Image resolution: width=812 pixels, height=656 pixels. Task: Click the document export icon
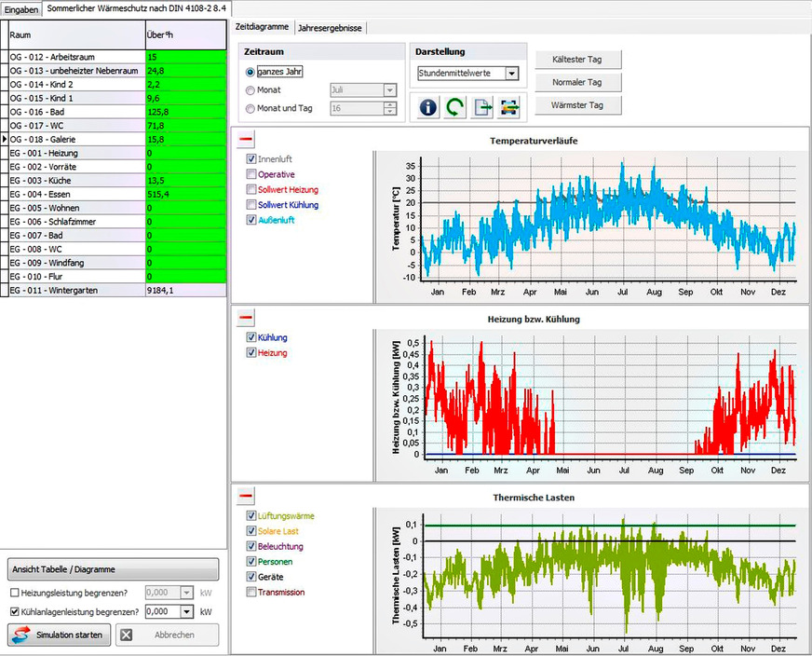coord(480,107)
